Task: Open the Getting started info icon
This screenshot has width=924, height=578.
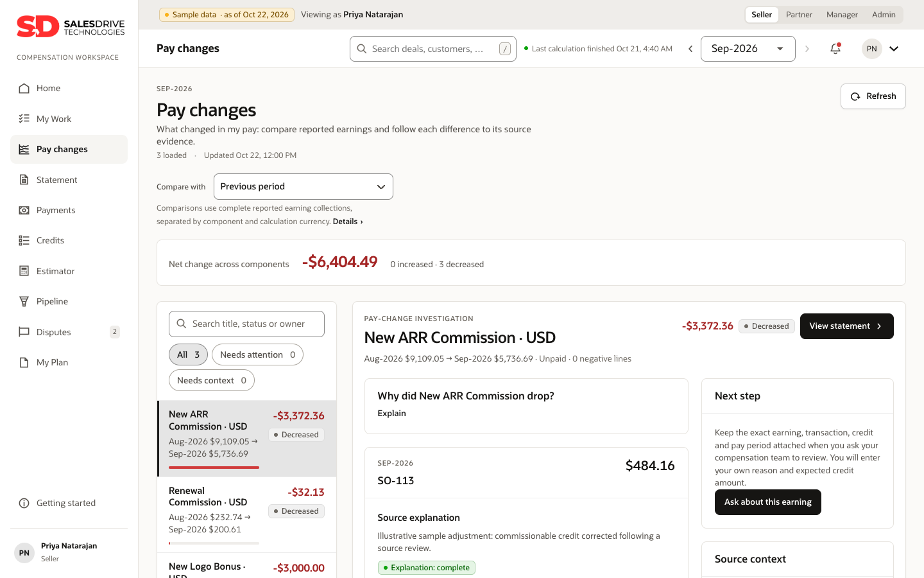Action: [x=24, y=503]
